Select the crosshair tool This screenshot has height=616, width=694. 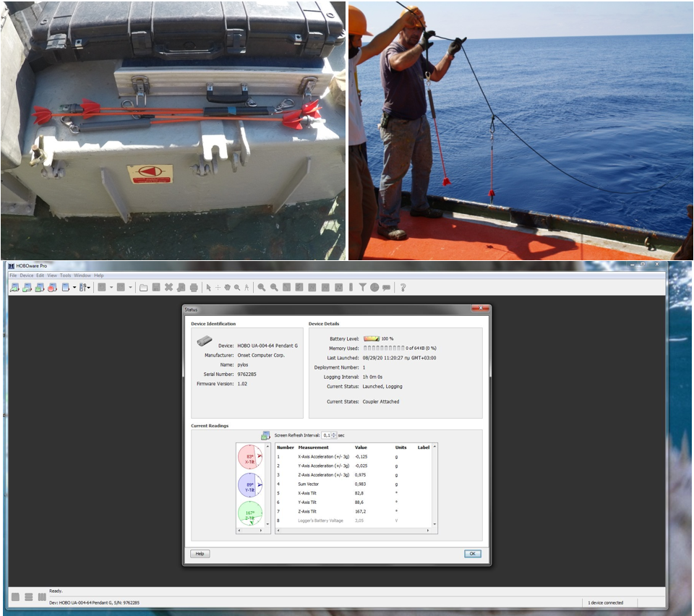[218, 288]
